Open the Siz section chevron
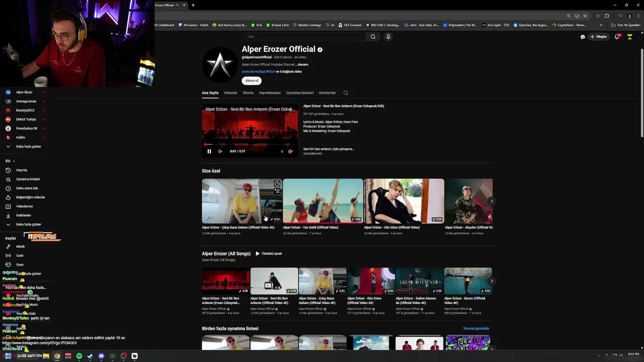Image resolution: width=644 pixels, height=362 pixels. 14,161
